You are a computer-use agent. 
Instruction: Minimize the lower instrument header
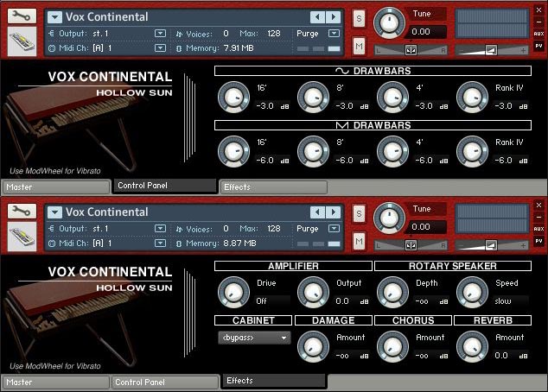(x=538, y=217)
